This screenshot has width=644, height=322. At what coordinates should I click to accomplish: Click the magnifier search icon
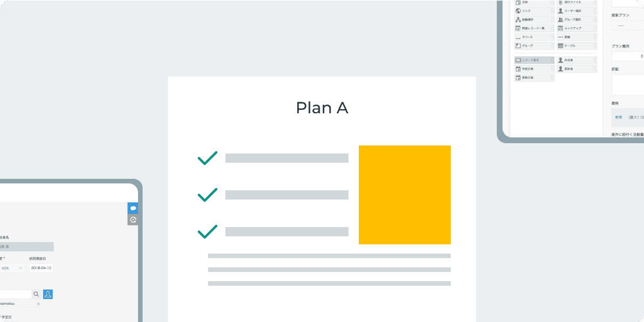point(36,294)
